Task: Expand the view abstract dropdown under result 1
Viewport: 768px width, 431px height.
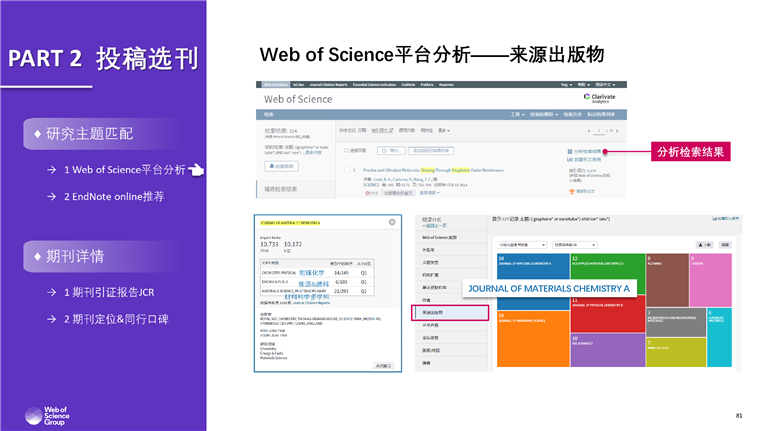Action: click(x=430, y=193)
